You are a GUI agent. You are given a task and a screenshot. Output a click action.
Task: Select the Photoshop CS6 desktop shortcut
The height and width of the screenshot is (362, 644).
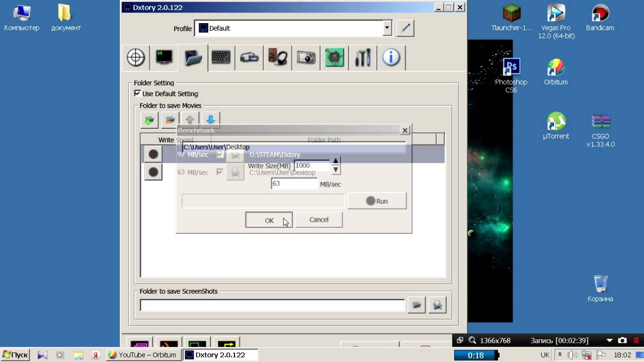(511, 76)
